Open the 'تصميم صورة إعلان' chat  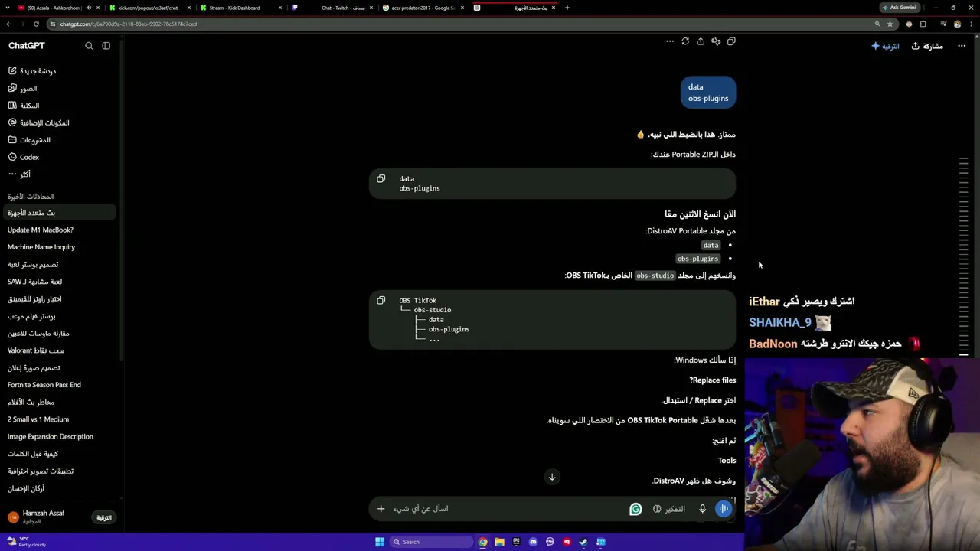click(60, 367)
